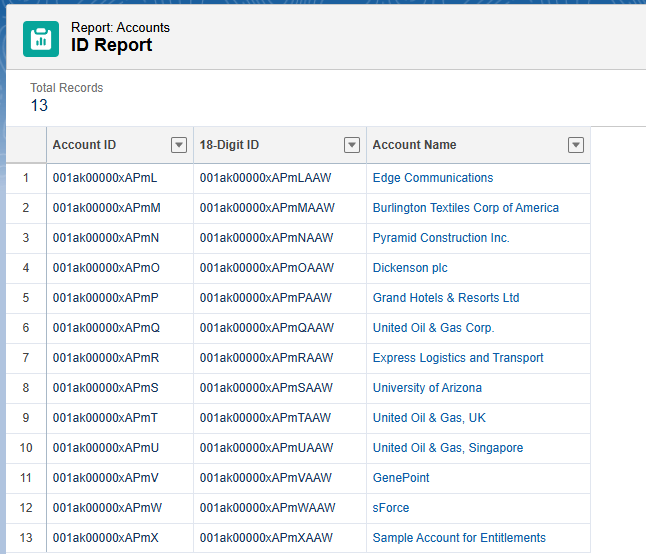Open the Account Name column dropdown

[x=576, y=145]
